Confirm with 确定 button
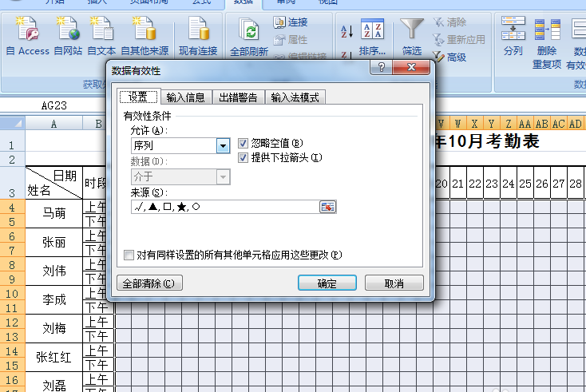586x392 pixels. [x=327, y=283]
